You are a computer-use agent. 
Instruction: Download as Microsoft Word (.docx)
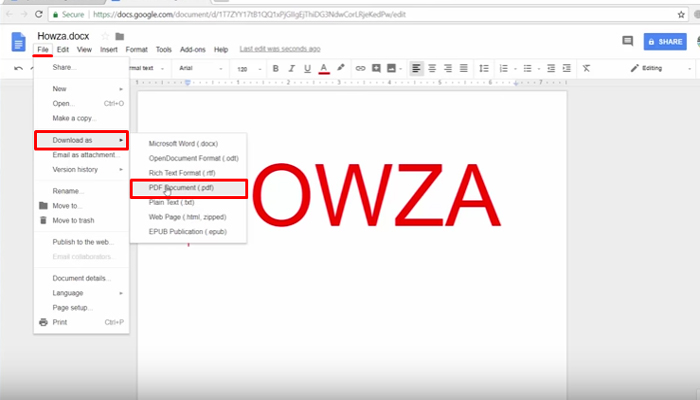[188, 144]
